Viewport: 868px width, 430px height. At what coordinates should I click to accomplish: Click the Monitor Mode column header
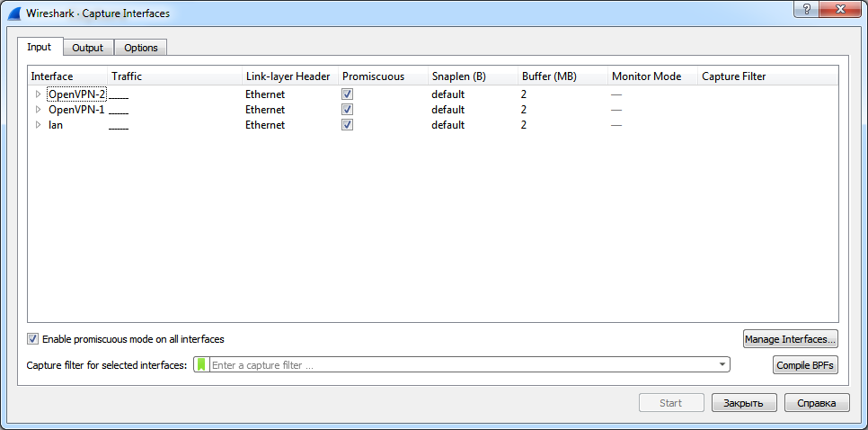[653, 76]
